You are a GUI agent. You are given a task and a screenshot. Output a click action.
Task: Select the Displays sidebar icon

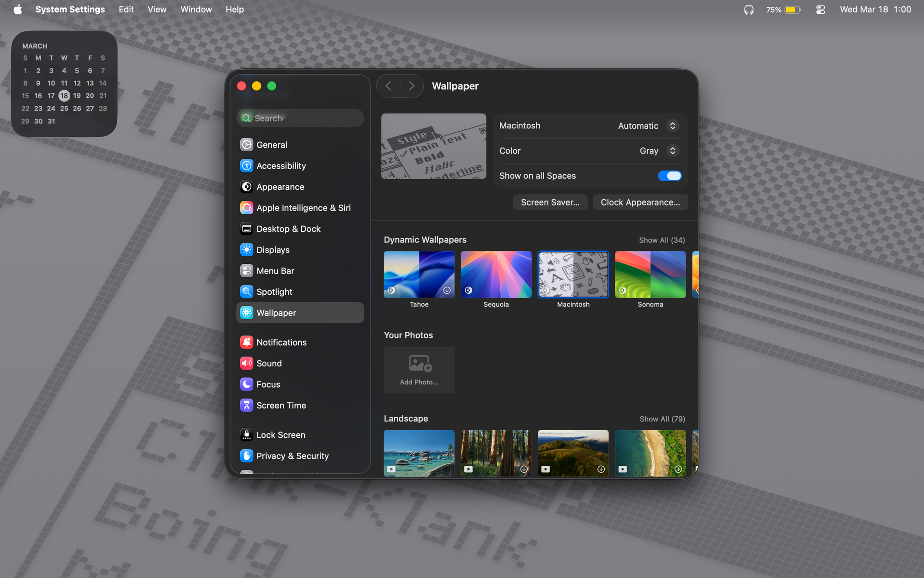coord(247,250)
